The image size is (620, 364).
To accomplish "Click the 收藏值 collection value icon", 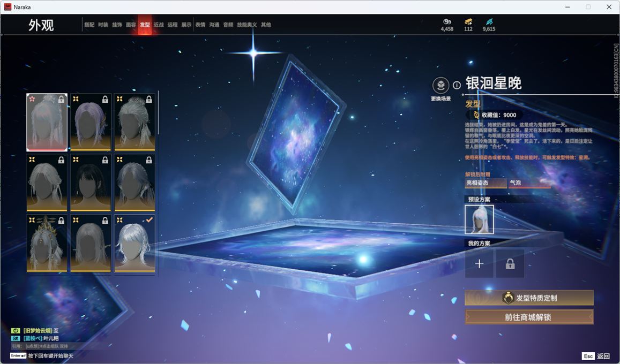I will click(x=476, y=115).
